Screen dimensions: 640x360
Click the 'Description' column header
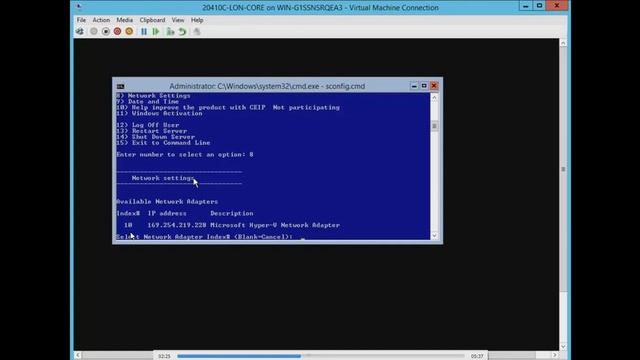tap(232, 213)
